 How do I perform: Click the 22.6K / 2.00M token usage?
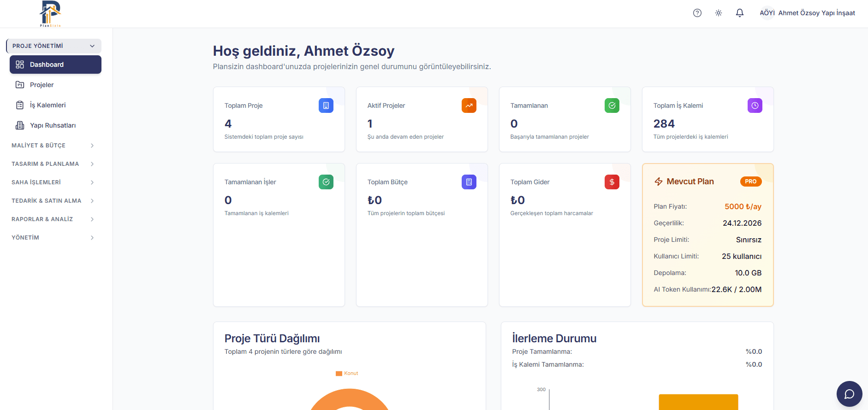737,289
